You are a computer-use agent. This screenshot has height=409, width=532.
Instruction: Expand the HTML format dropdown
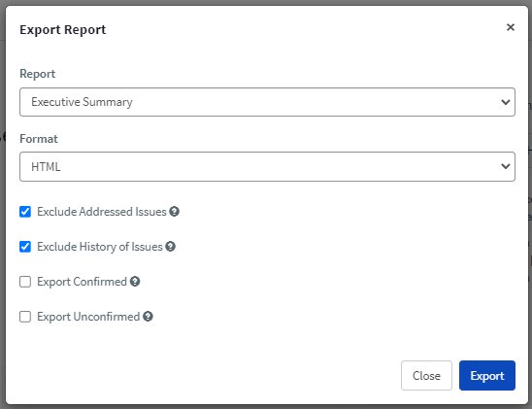[267, 166]
